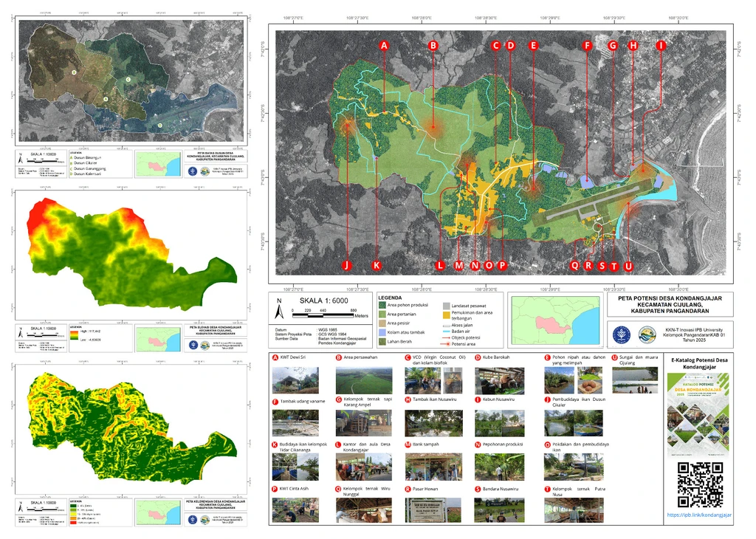Click the 'Kolam atau tambak' blue legend swatch
The width and height of the screenshot is (756, 539).
tap(382, 332)
